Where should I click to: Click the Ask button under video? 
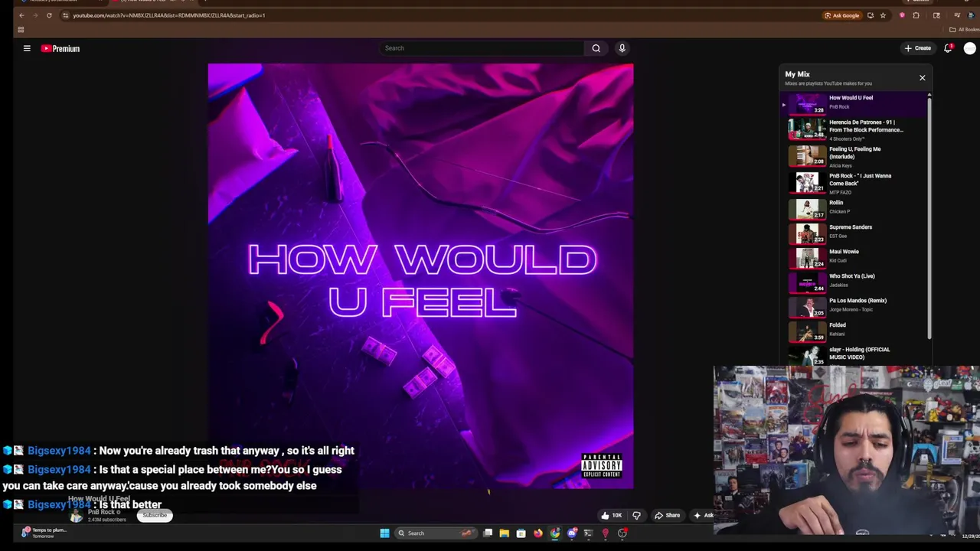pyautogui.click(x=704, y=515)
